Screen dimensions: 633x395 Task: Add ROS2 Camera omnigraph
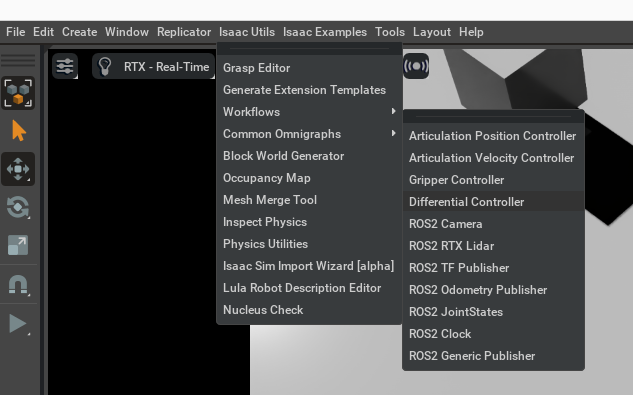tap(493, 224)
